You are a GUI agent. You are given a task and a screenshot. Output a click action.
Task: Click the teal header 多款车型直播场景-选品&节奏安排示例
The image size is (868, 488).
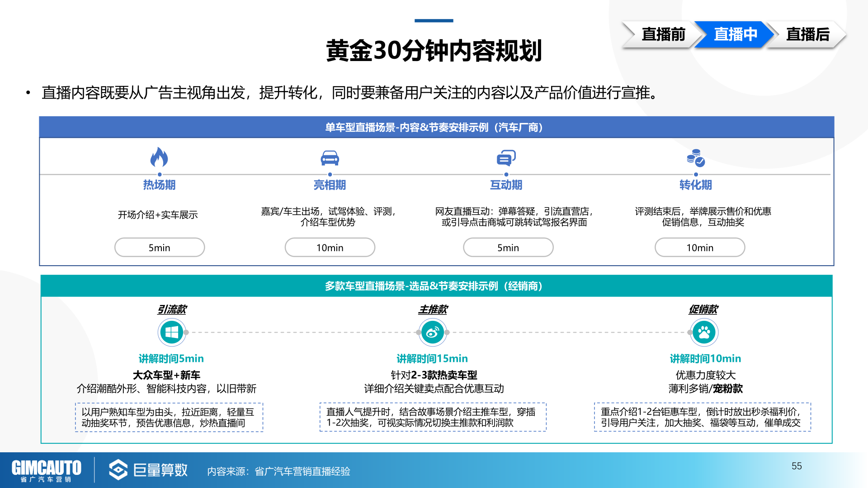point(436,286)
